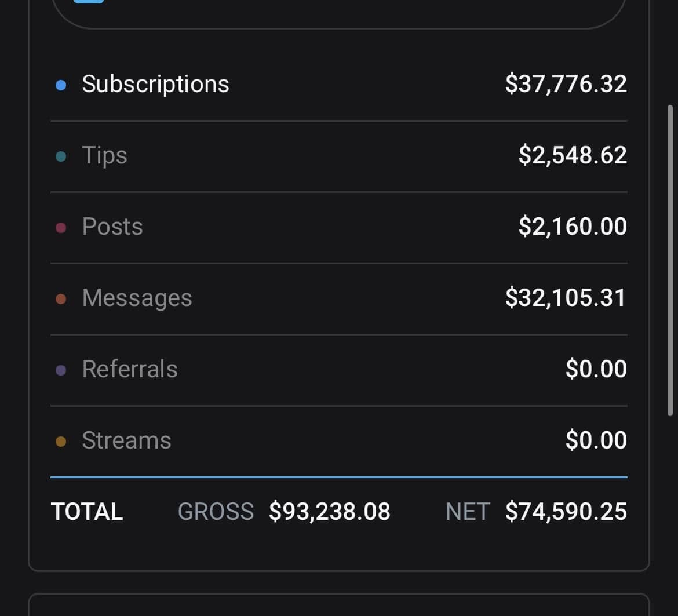The image size is (678, 616).
Task: Click the Subscriptions row icon marker
Action: pos(62,85)
